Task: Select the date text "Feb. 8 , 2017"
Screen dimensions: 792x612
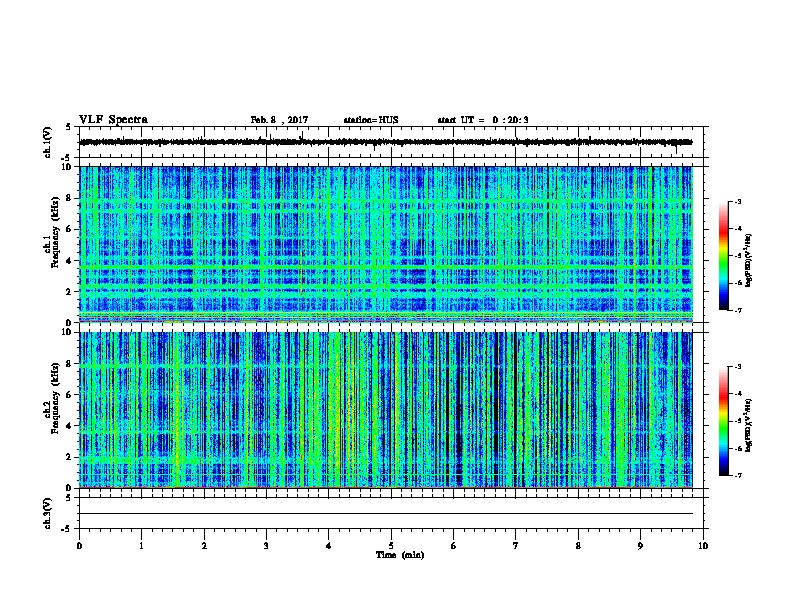Action: click(279, 120)
